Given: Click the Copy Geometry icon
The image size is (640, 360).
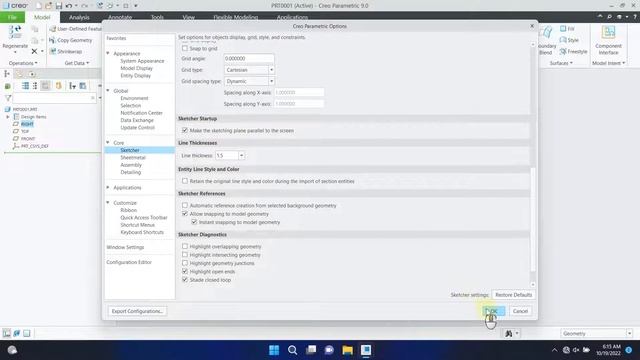Looking at the screenshot, I should (52, 40).
